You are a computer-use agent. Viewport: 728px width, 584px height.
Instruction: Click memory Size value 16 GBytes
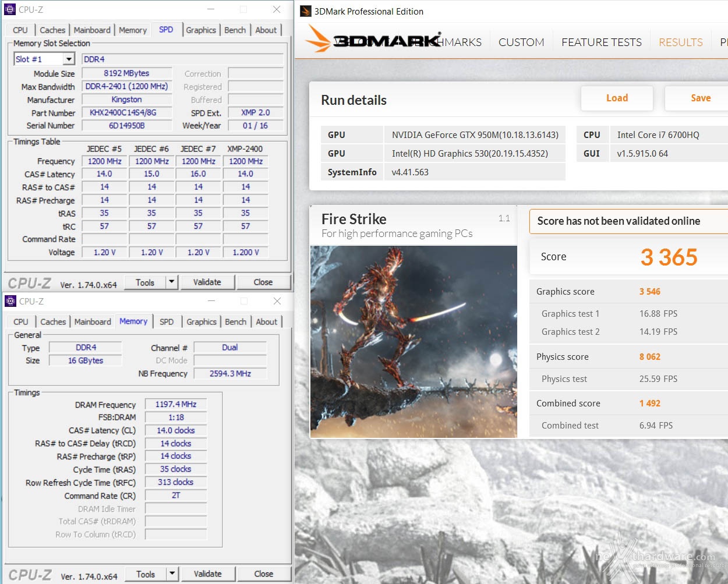pos(86,360)
